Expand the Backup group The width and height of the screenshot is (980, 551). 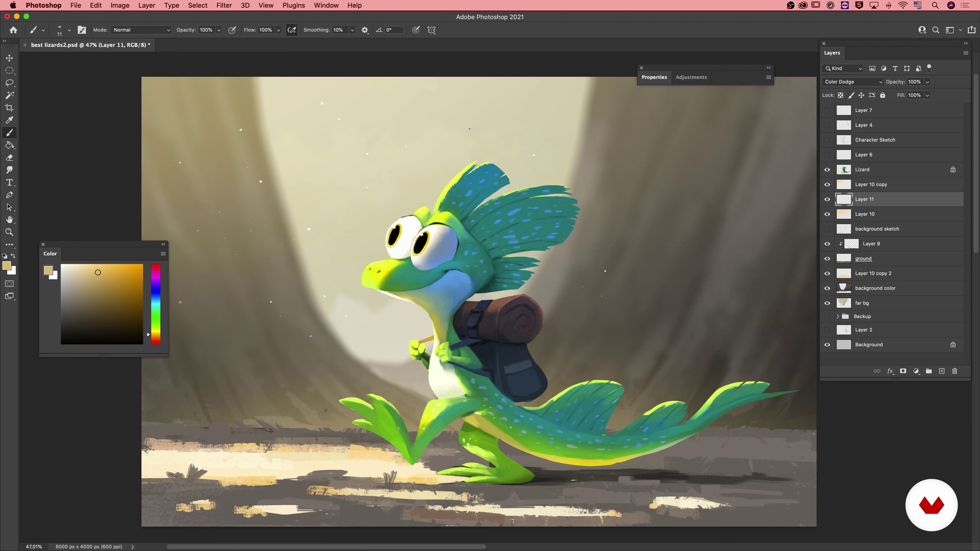tap(838, 316)
